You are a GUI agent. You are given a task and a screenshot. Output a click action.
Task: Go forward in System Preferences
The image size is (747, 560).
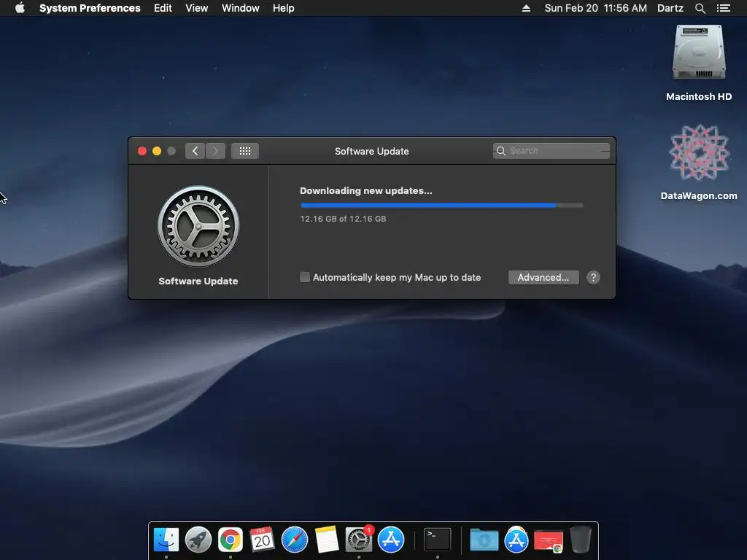click(215, 151)
